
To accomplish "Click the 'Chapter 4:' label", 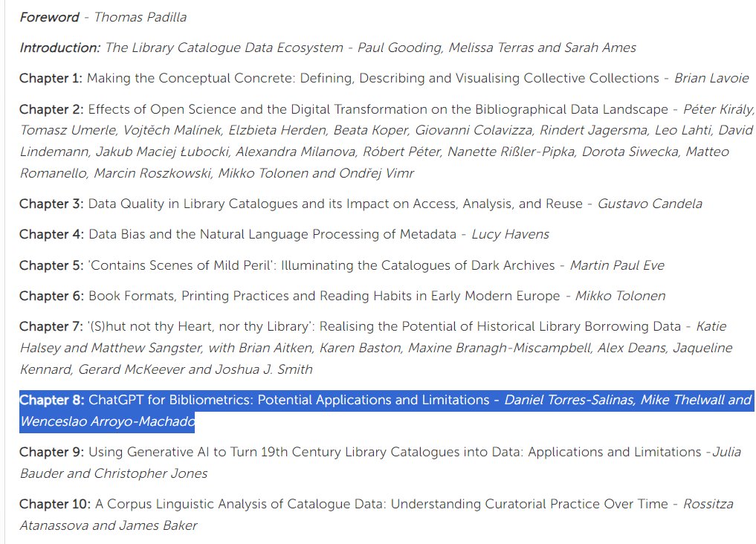I will 52,234.
